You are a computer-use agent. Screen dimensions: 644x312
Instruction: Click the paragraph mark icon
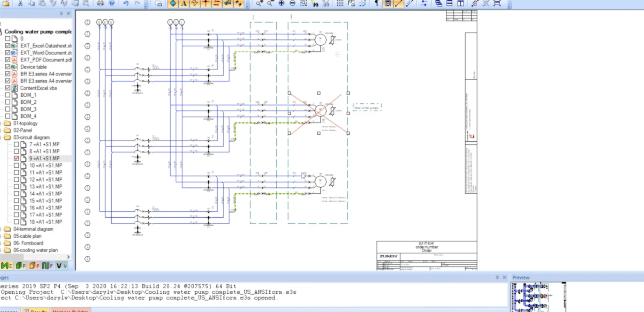pos(377,3)
